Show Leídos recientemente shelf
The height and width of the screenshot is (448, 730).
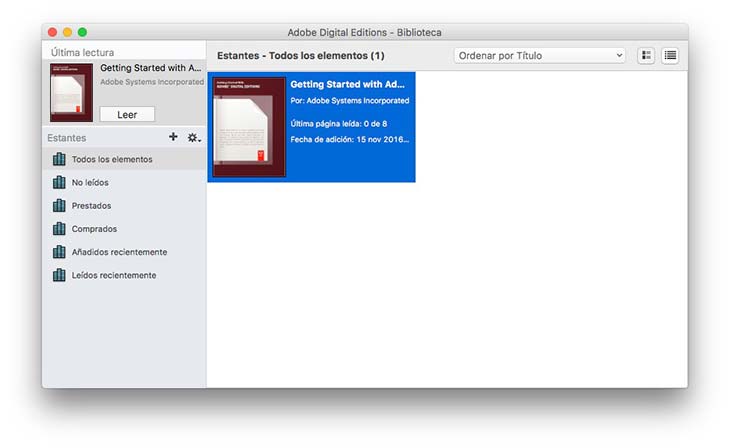point(124,275)
